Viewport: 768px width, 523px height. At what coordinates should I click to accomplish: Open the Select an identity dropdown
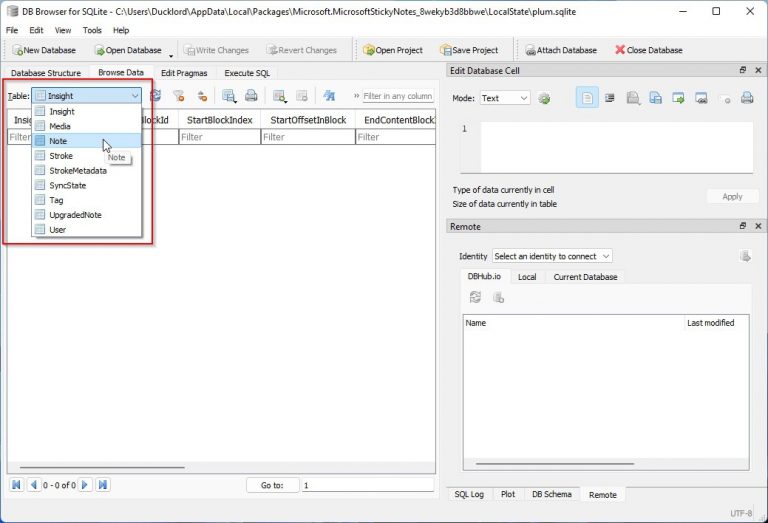coord(552,256)
